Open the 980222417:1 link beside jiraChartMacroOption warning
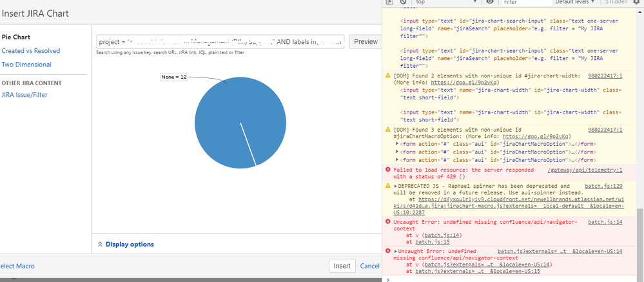The height and width of the screenshot is (282, 644). tap(605, 130)
